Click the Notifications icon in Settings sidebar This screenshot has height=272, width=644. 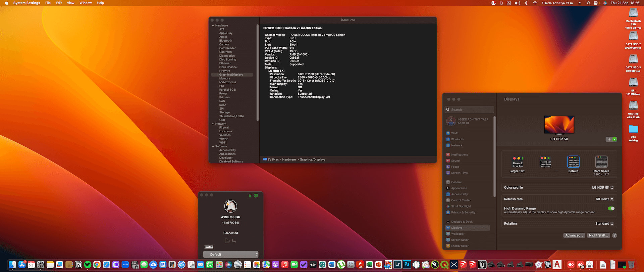pos(448,155)
